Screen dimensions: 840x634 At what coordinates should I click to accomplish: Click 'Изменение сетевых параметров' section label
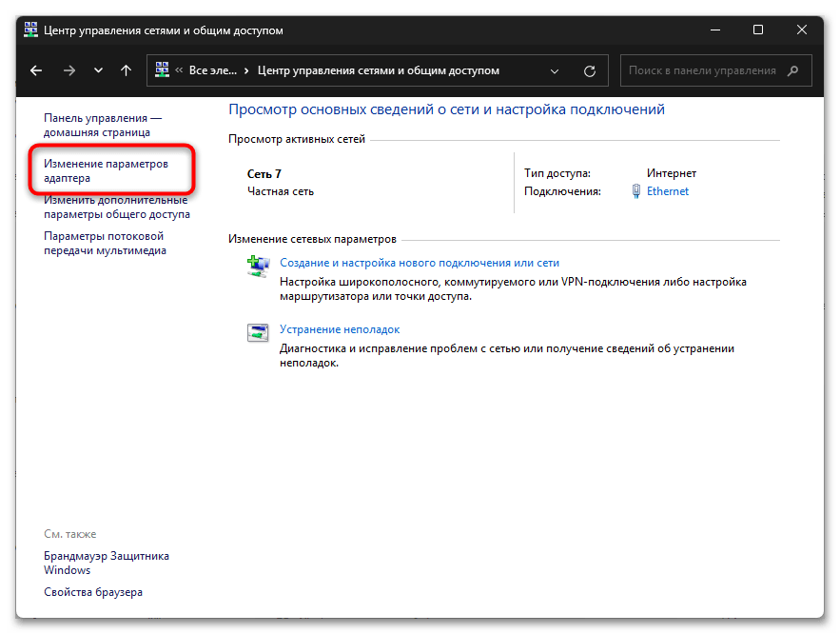312,239
